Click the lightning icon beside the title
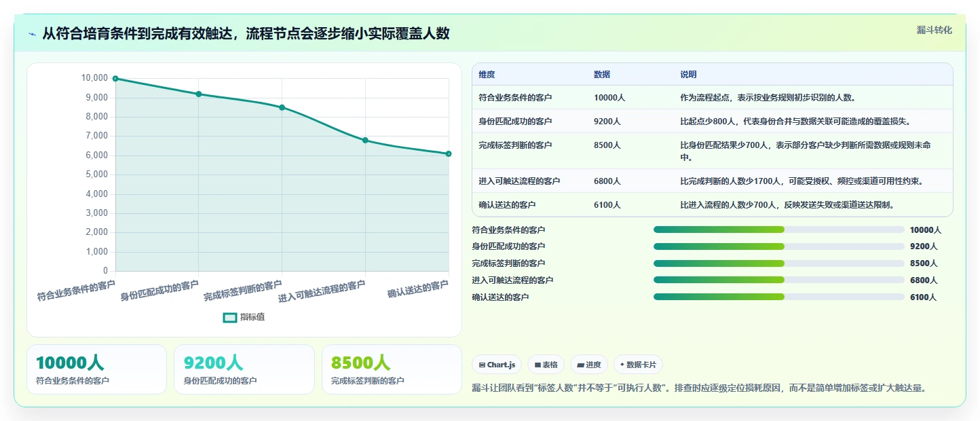Viewport: 980px width, 421px height. [x=33, y=34]
